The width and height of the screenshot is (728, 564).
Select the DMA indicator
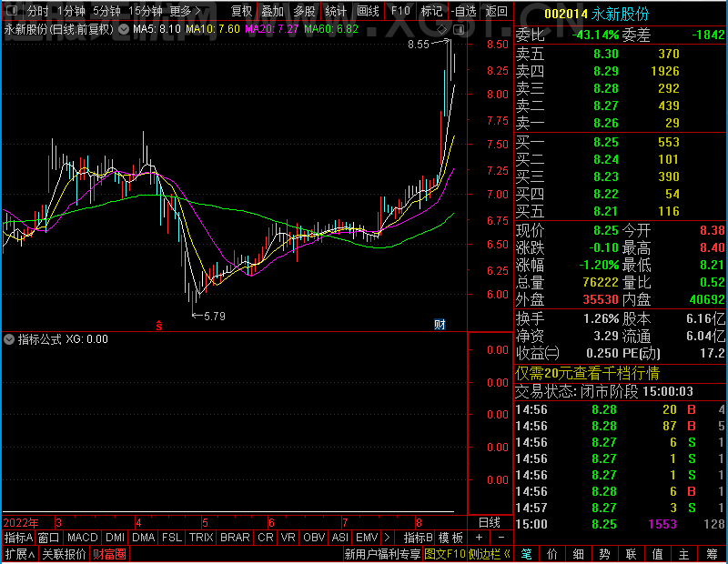tap(143, 538)
